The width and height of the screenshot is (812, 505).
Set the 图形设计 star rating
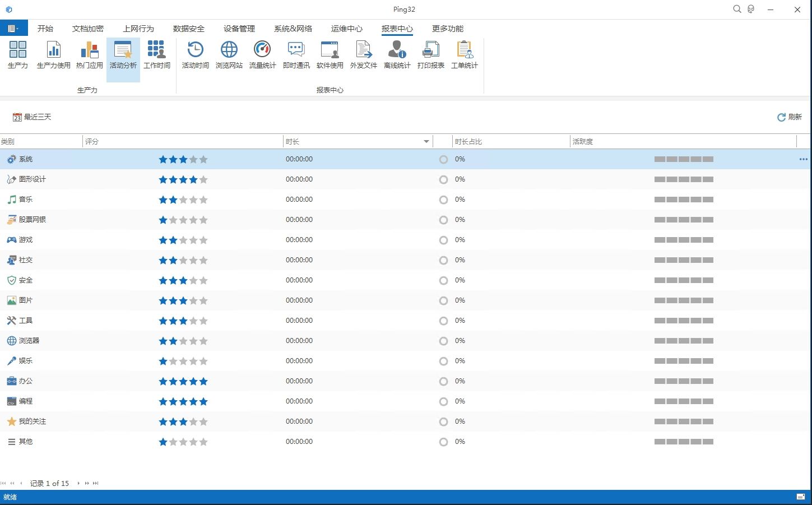click(183, 179)
